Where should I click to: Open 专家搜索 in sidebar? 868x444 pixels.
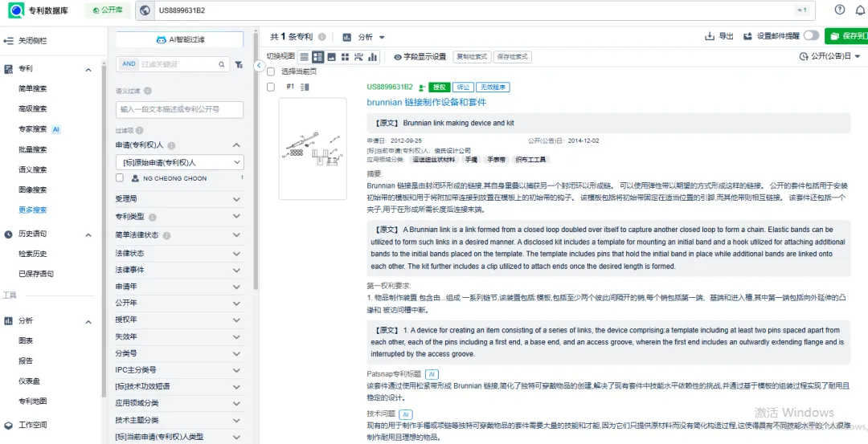tap(33, 129)
